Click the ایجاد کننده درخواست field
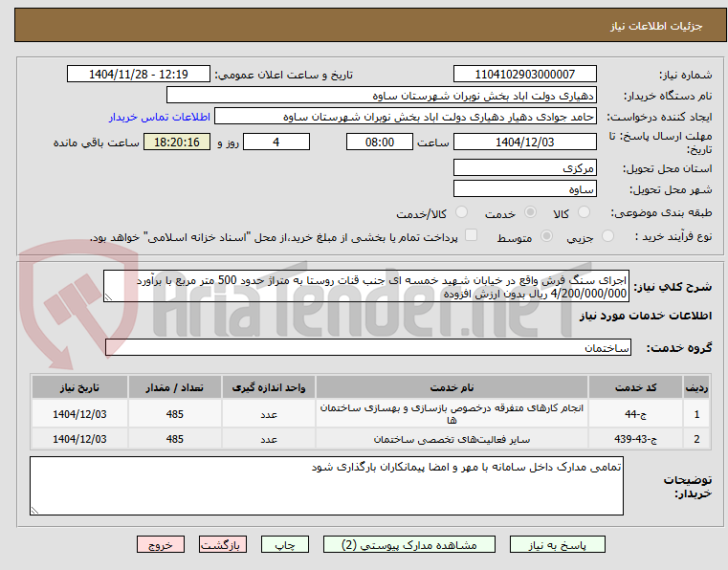The height and width of the screenshot is (570, 728). pos(405,117)
